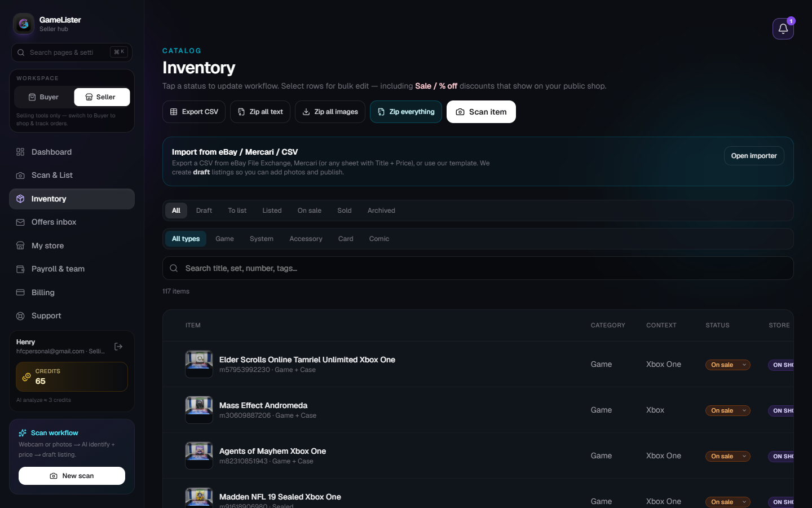812x508 pixels.
Task: Filter item type by System
Action: pyautogui.click(x=262, y=239)
